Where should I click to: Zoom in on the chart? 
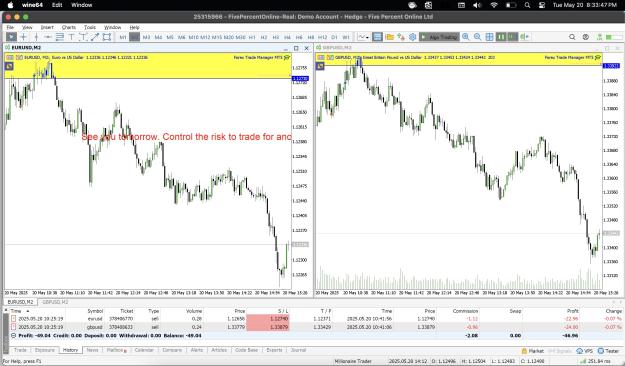coord(466,37)
